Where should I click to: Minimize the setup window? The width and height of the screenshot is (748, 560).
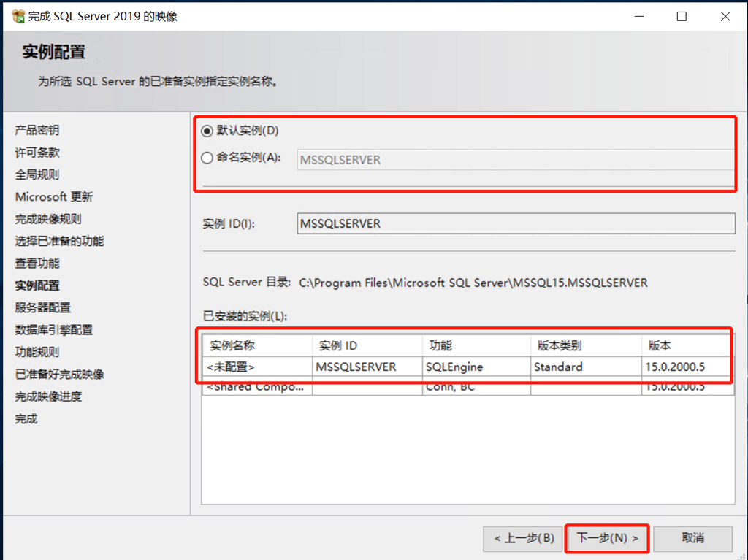pos(639,16)
